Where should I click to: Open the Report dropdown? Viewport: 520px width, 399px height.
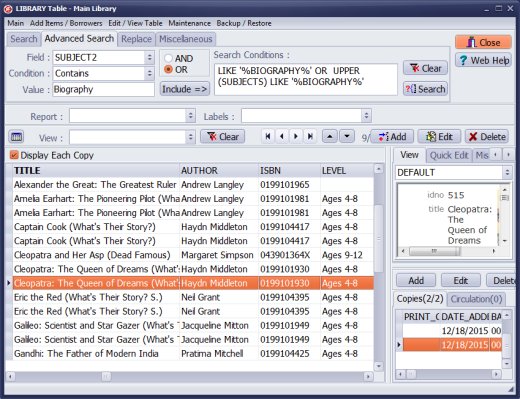(x=190, y=116)
